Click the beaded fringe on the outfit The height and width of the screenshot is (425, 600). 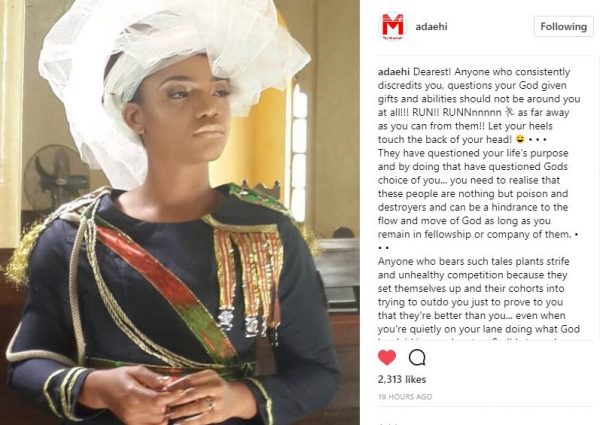[x=249, y=277]
